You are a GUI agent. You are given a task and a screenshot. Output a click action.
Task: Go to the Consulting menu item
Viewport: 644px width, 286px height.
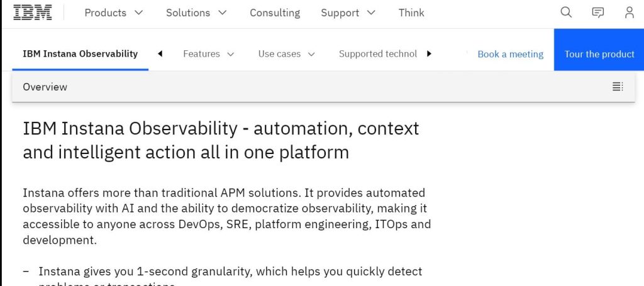(x=275, y=13)
